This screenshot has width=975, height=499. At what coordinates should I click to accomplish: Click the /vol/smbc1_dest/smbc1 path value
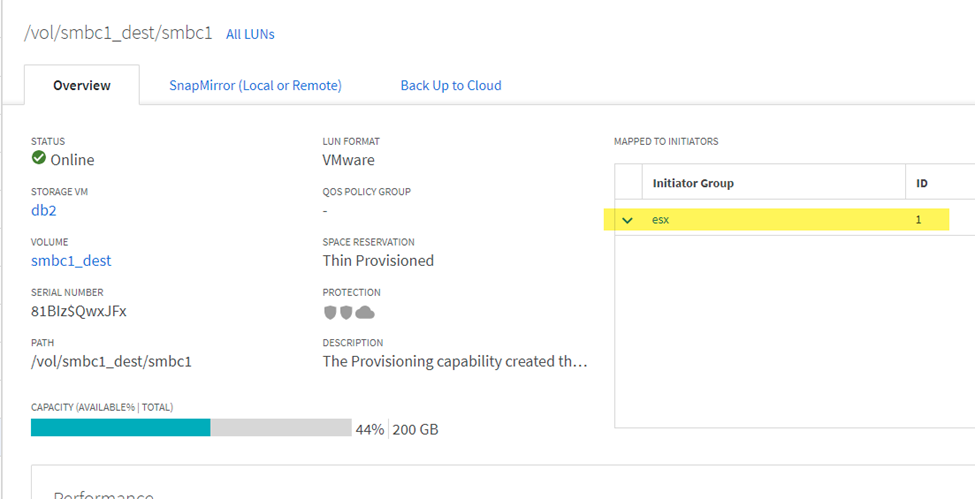coord(111,361)
